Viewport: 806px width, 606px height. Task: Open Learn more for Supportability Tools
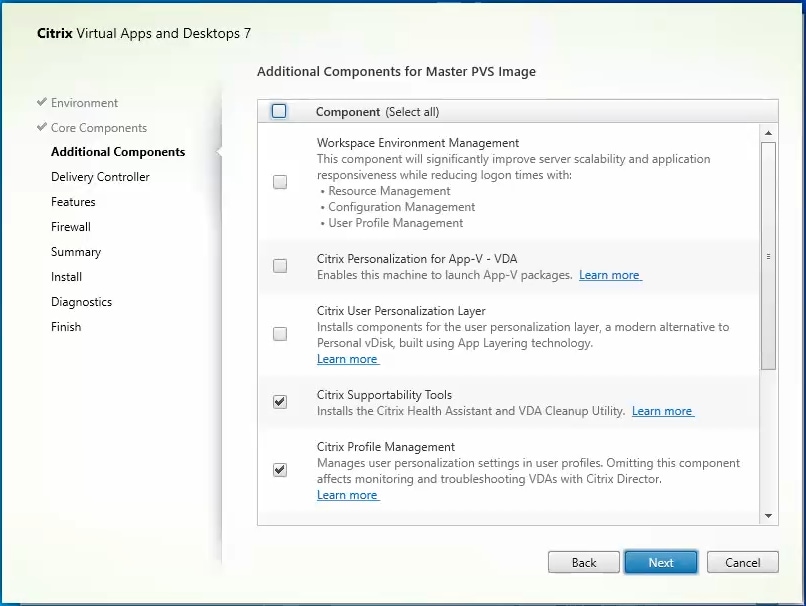click(662, 411)
